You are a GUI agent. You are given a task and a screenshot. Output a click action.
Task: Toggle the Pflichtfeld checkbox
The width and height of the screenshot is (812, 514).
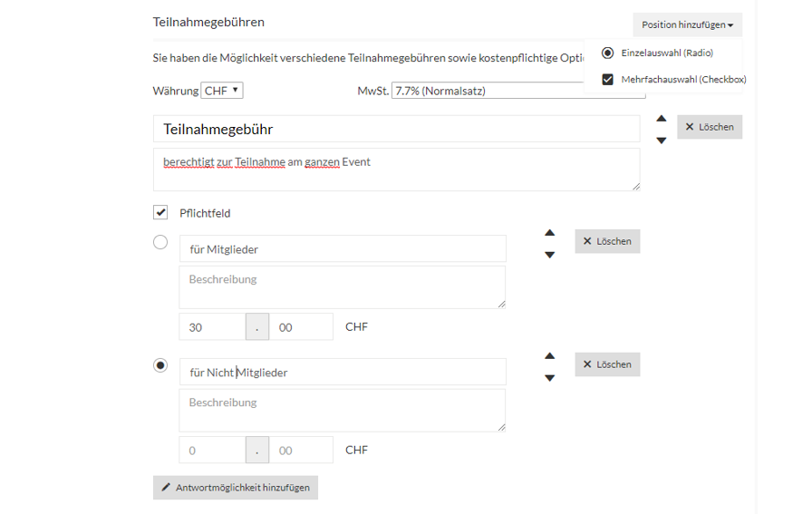[160, 212]
